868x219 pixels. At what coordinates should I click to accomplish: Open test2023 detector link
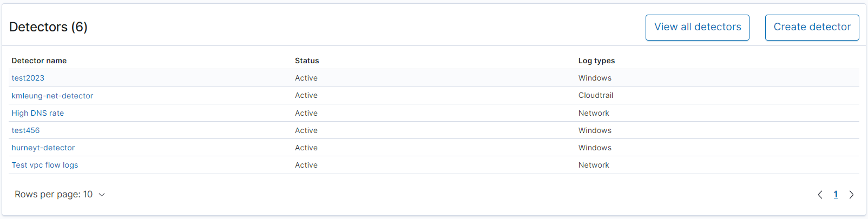28,78
